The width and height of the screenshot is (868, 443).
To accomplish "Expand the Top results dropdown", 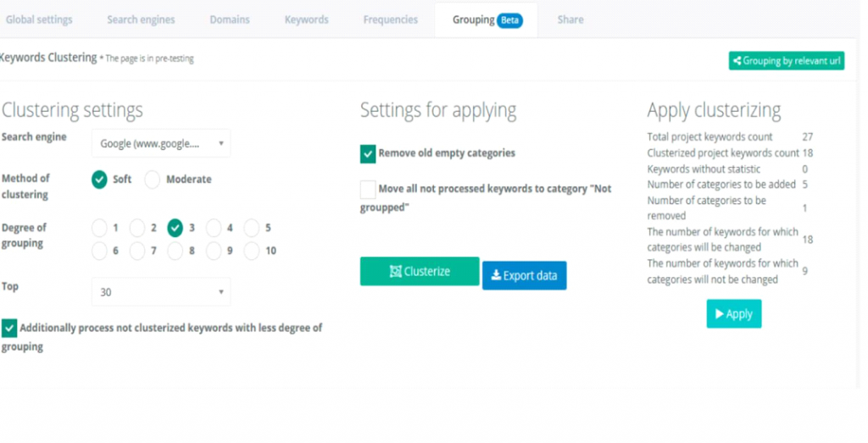I will [161, 292].
